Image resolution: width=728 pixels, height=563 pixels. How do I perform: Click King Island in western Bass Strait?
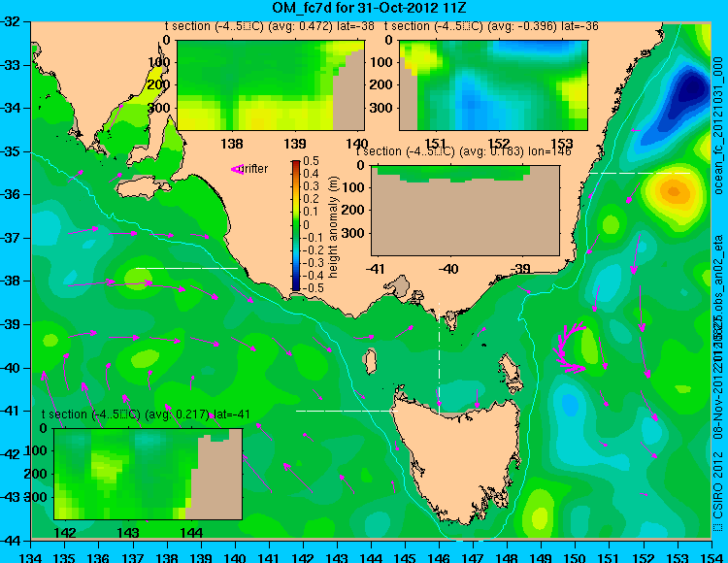[370, 361]
